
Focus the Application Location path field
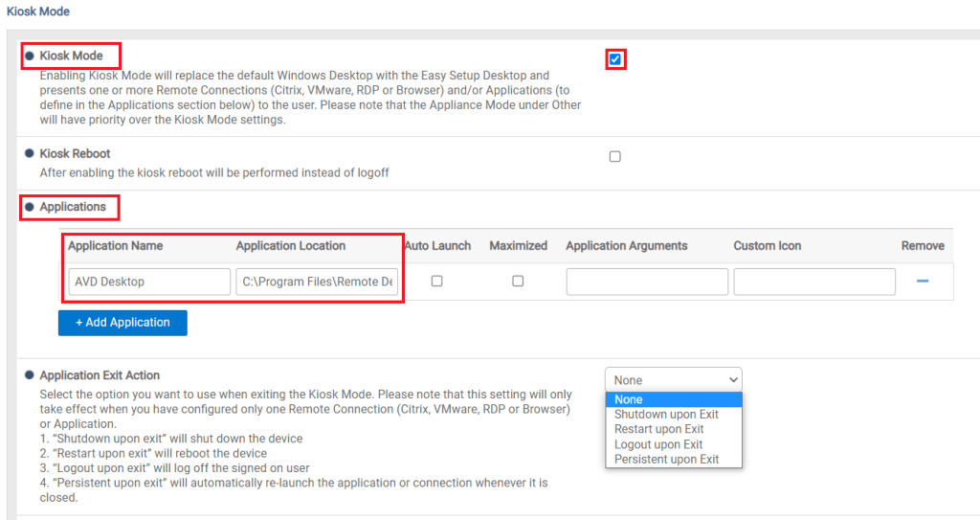click(317, 282)
